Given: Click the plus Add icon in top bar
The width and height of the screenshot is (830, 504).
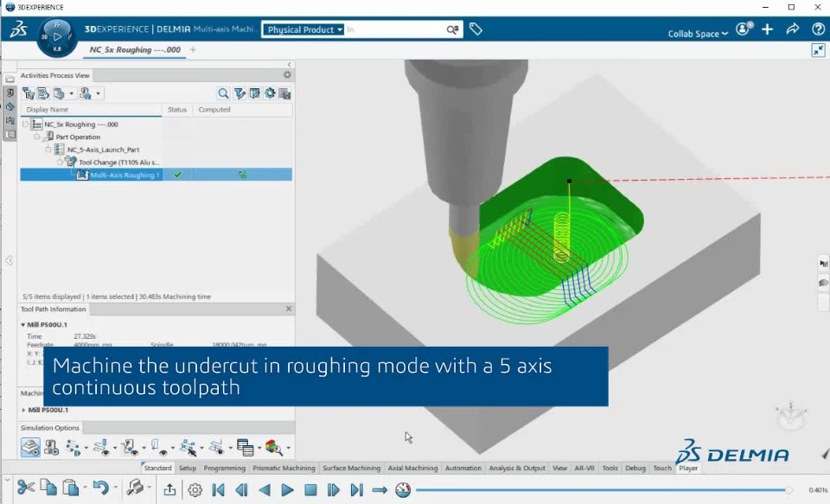Looking at the screenshot, I should (767, 29).
